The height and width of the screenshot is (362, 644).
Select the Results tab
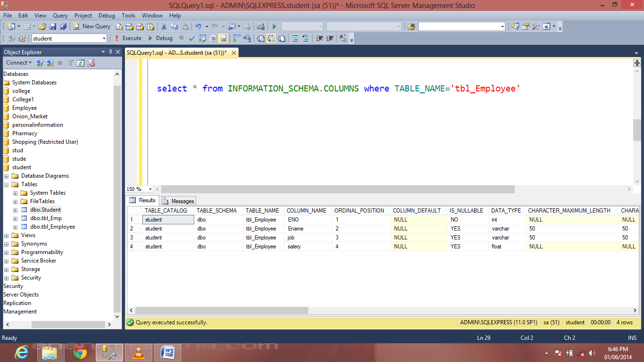point(142,200)
